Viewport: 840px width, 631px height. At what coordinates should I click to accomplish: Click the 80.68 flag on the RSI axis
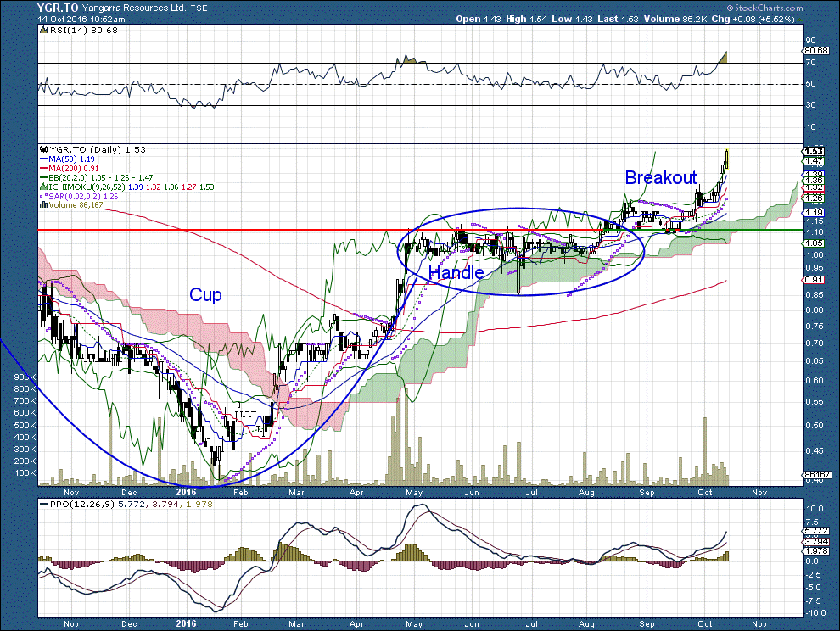[x=816, y=52]
